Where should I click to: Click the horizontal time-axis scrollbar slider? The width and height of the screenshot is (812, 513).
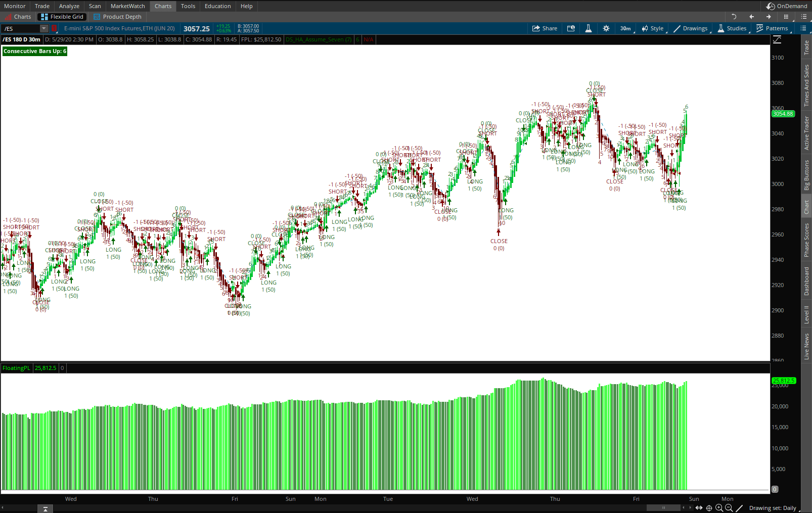663,507
